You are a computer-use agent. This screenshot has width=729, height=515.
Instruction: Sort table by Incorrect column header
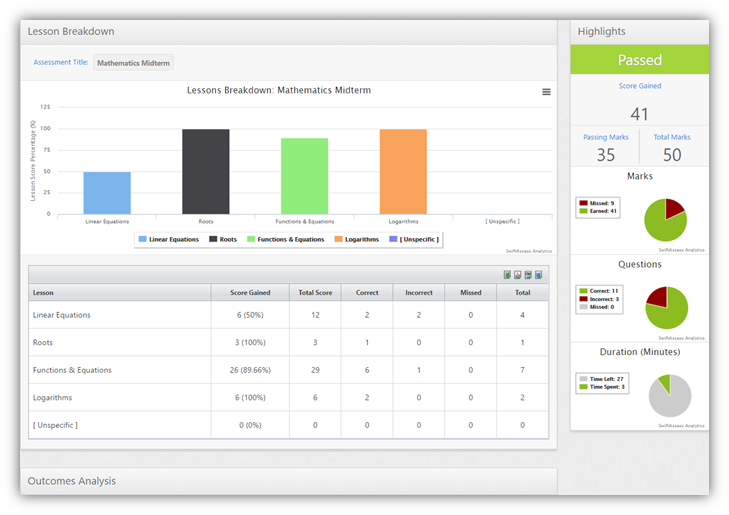pos(419,293)
